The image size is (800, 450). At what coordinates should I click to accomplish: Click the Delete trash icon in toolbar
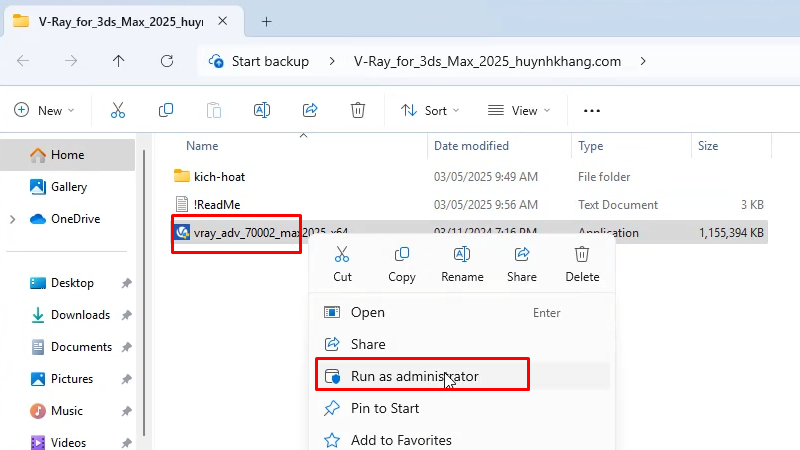pyautogui.click(x=358, y=110)
